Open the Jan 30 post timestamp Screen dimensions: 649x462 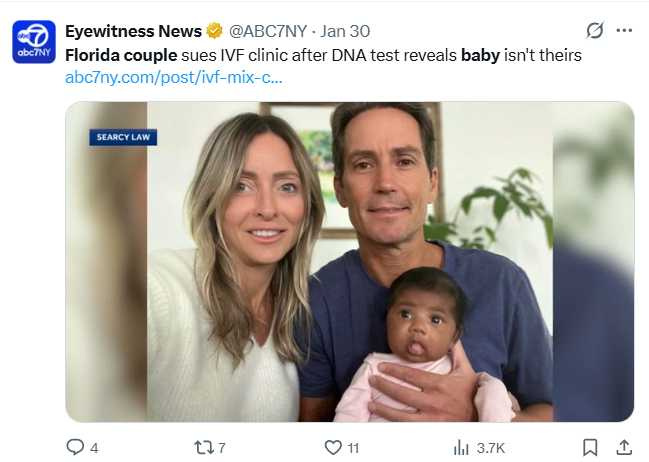click(346, 31)
